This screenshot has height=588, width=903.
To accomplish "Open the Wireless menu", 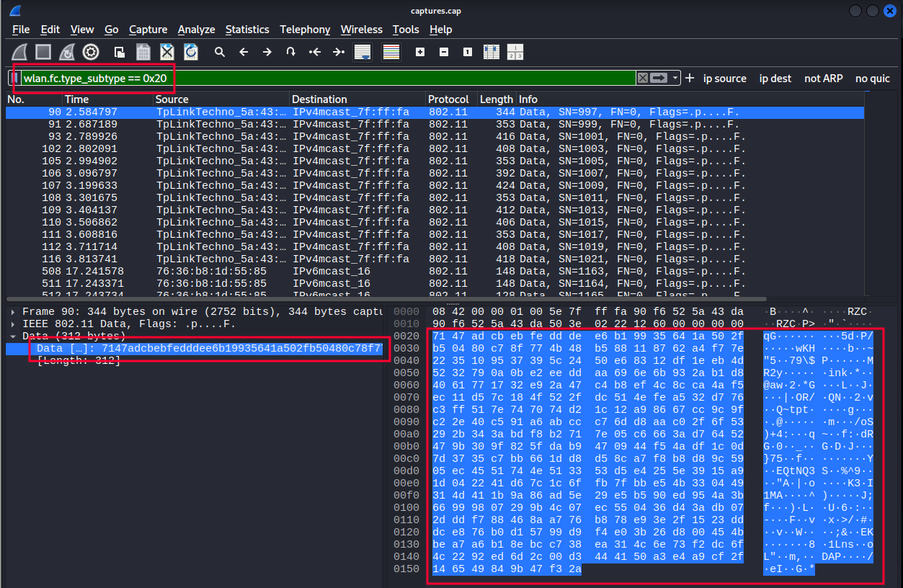I will (x=361, y=30).
